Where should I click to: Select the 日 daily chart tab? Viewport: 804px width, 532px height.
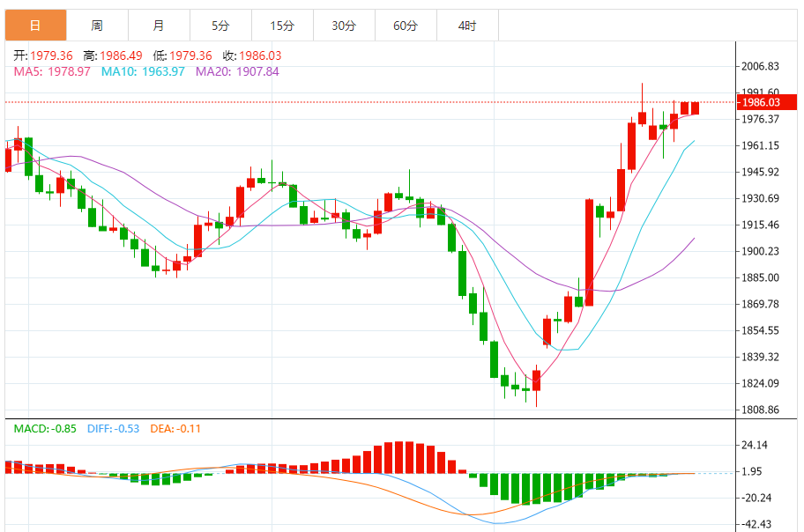35,26
